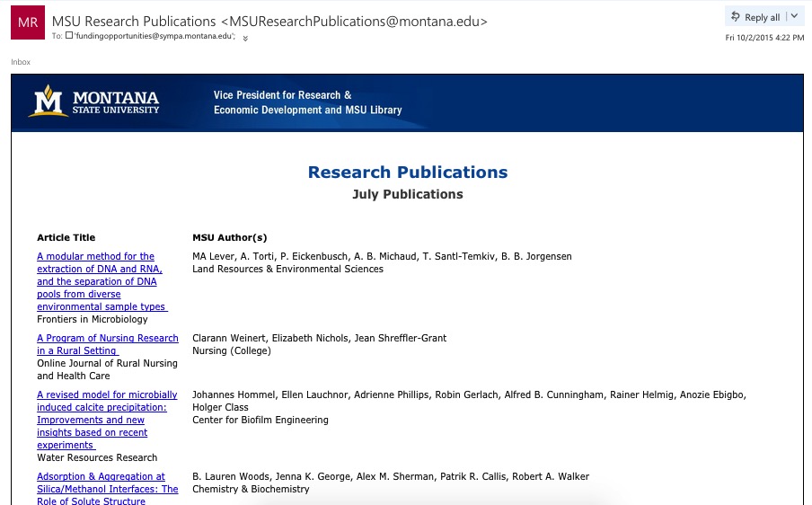
Task: Open the Adsorption & Aggregation at Silica/Methanol link
Action: point(107,489)
